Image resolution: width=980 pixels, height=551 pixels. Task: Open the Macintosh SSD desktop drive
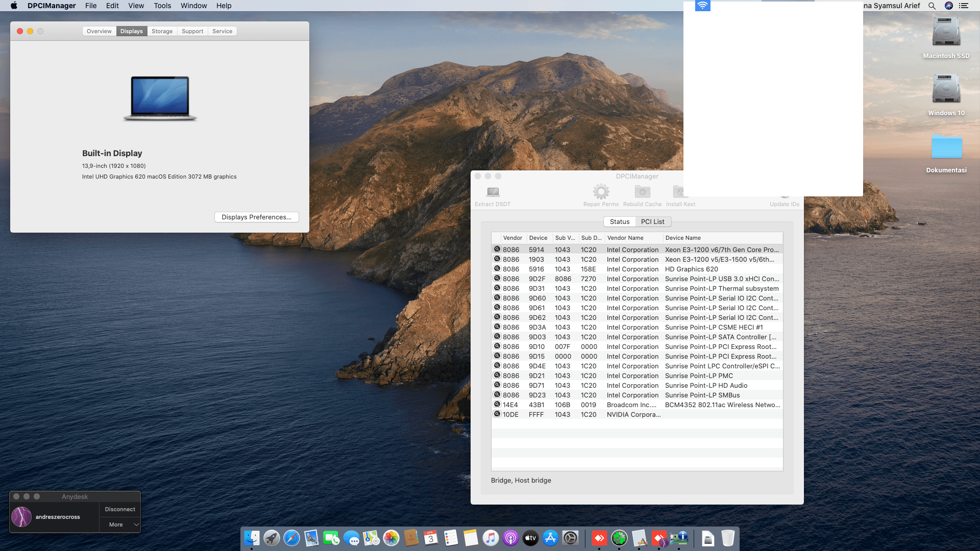[946, 33]
